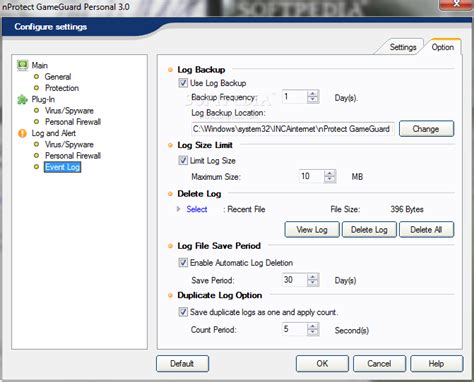Click the arrow beside Select link
The image size is (474, 382).
pos(179,209)
